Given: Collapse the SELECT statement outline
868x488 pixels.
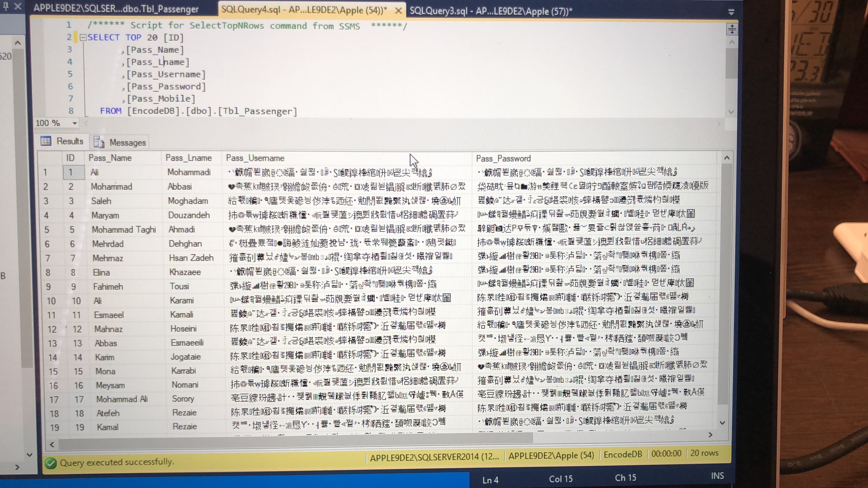Looking at the screenshot, I should click(83, 37).
